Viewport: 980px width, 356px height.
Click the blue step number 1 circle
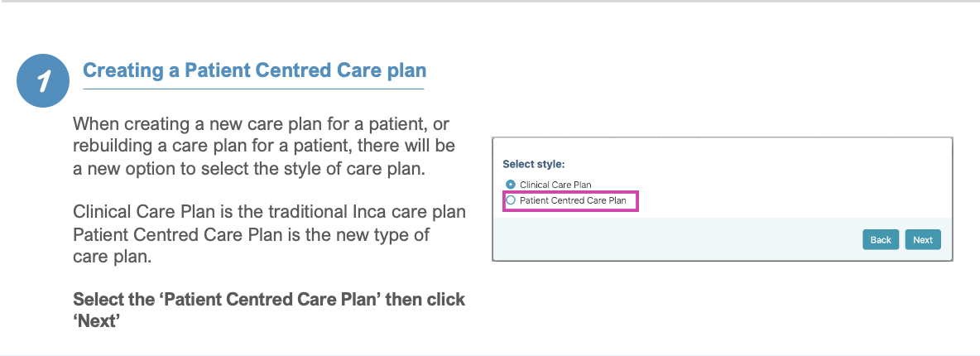[x=43, y=80]
